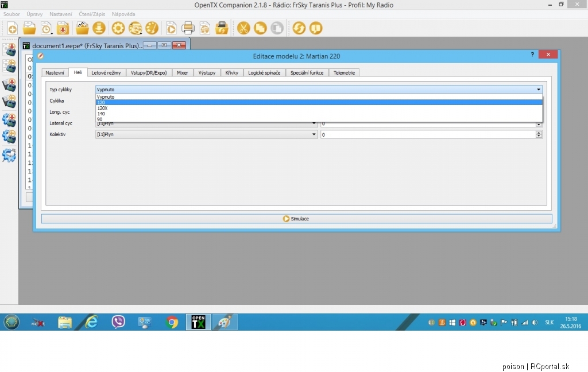
Task: Click the sidebar document icon with red arrow
Action: (9, 49)
